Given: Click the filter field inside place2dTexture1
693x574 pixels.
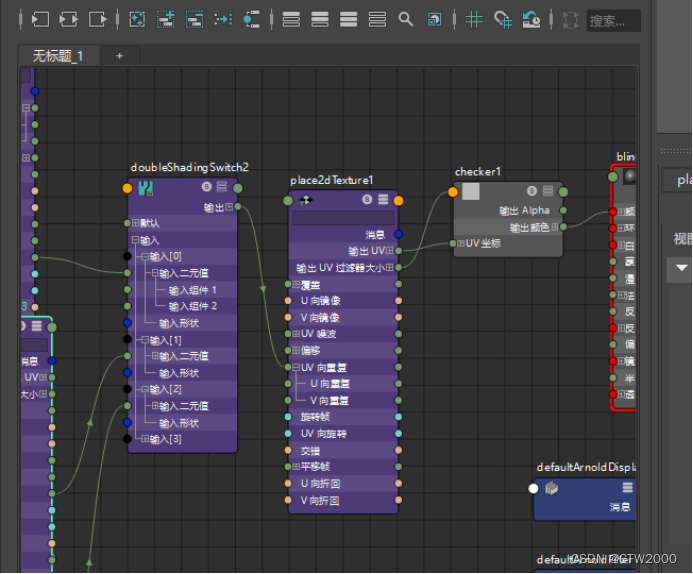Looking at the screenshot, I should coord(343,218).
